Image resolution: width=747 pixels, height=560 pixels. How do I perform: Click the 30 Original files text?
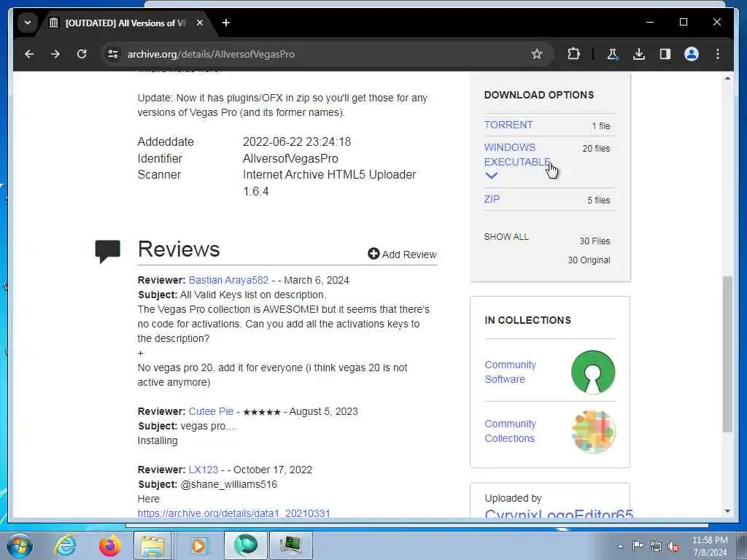[x=589, y=260]
